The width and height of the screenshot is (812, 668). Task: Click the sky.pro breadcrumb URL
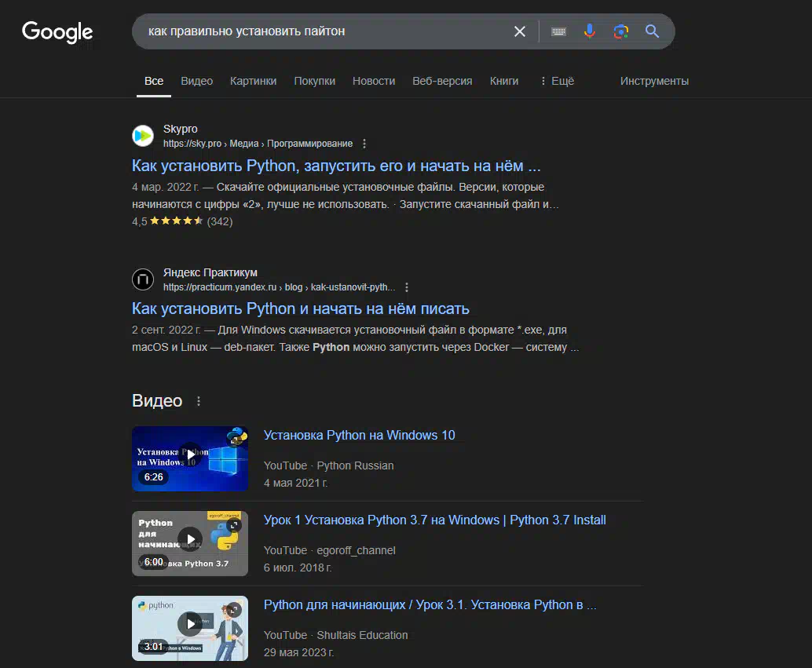[258, 144]
